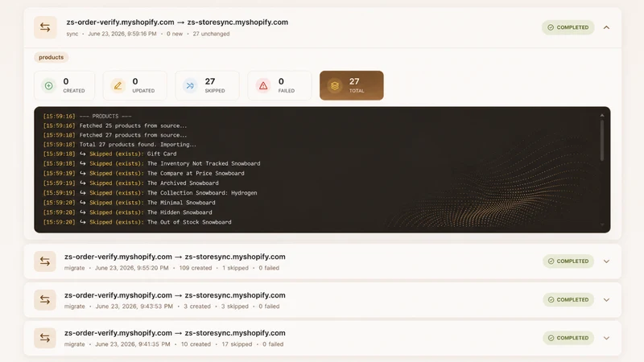This screenshot has height=362, width=644.
Task: Click COMPLETED badge on the 9:41:35 PM migration
Action: (x=568, y=338)
